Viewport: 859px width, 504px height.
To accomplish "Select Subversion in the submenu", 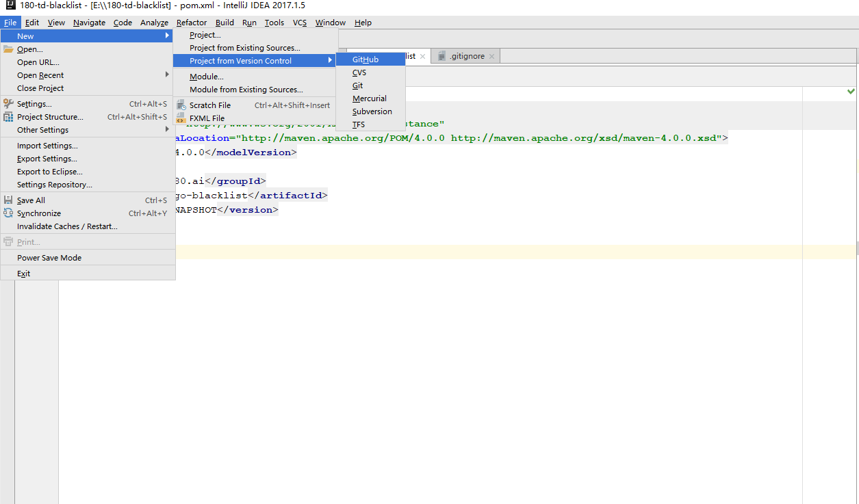I will 372,111.
